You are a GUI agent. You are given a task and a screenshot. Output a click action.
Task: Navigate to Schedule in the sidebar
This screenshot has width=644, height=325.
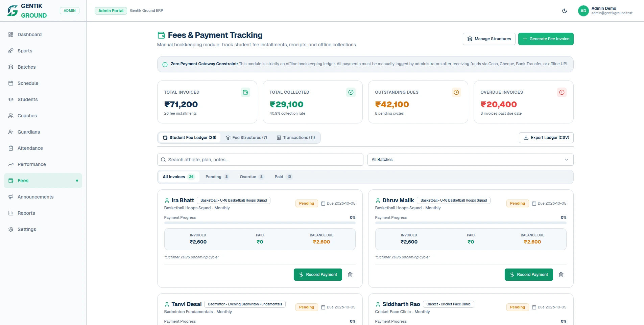click(x=43, y=83)
